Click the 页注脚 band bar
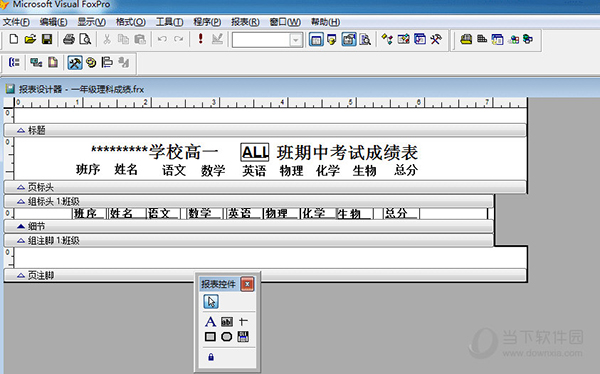 pos(265,275)
